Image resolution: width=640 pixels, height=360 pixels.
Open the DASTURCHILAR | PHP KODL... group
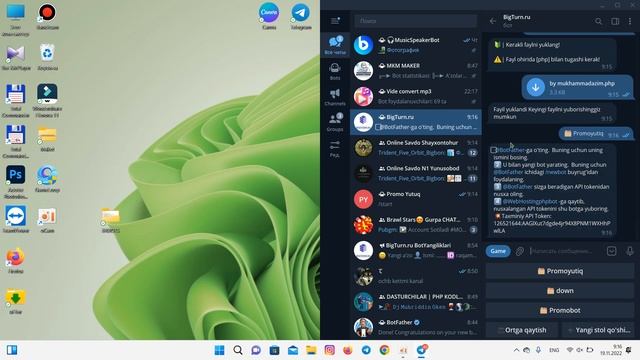(x=416, y=302)
